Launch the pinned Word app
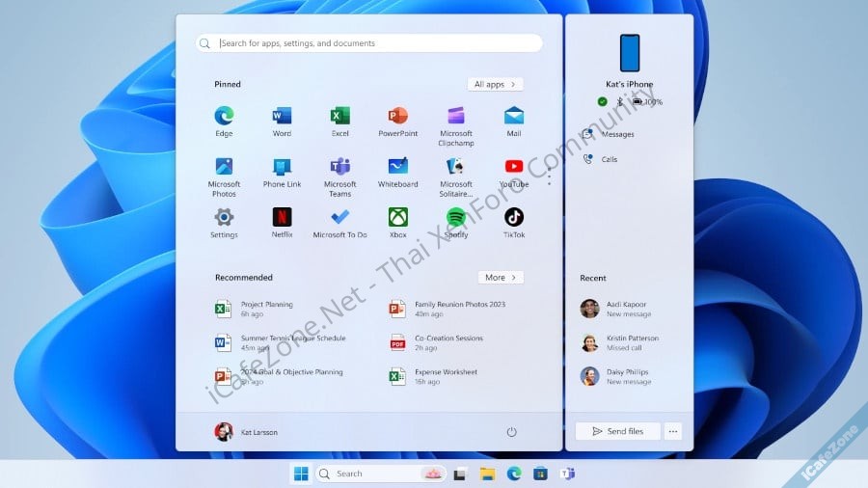 click(x=282, y=117)
